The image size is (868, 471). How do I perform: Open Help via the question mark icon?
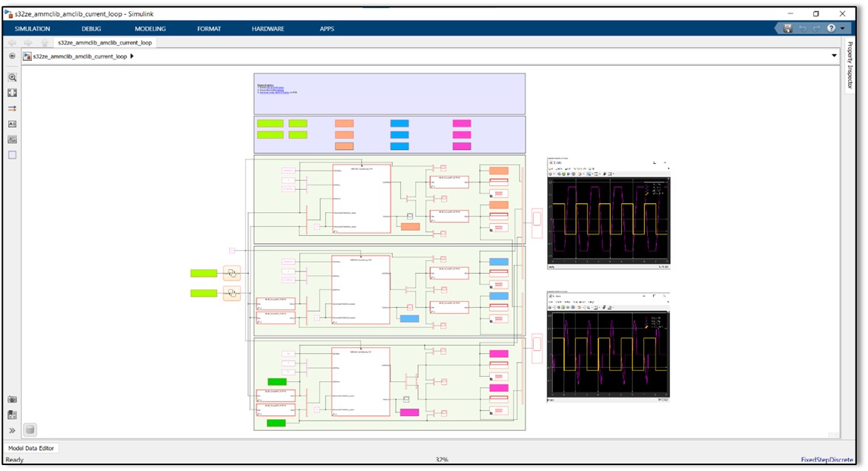(x=832, y=27)
